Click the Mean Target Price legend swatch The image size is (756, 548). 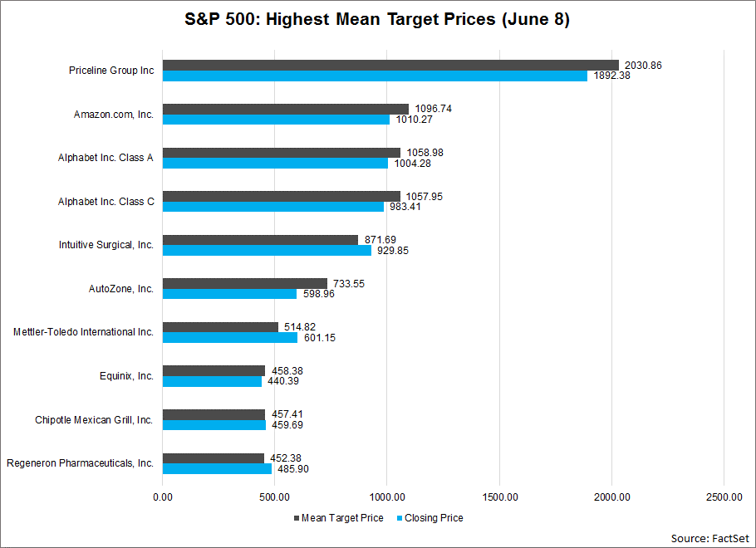pyautogui.click(x=296, y=518)
